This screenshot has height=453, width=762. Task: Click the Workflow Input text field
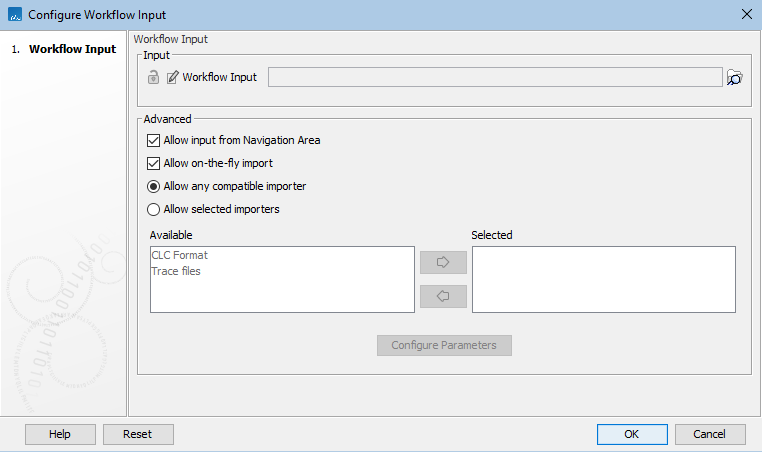[494, 77]
